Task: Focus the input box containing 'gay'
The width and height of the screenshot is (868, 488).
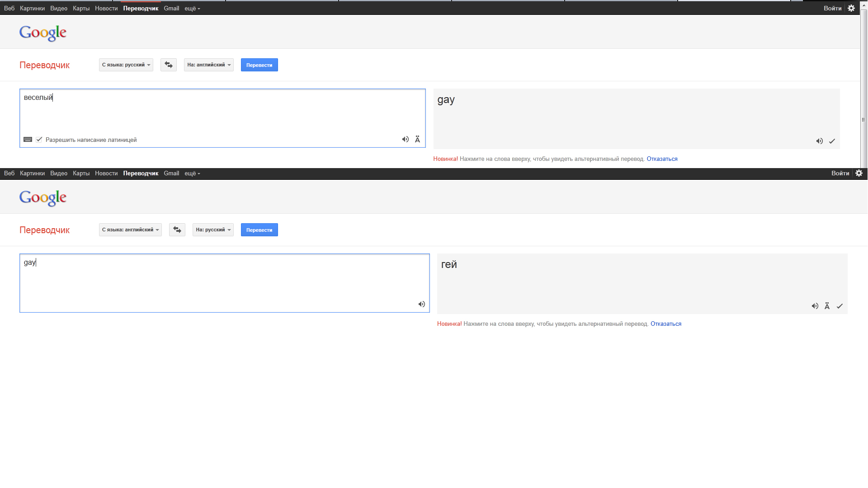Action: click(x=224, y=283)
